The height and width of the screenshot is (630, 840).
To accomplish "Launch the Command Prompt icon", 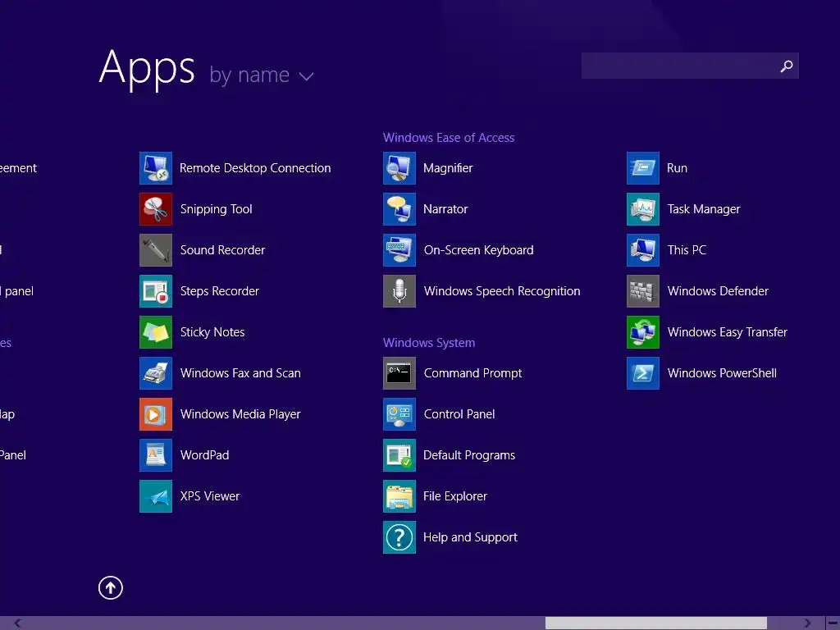I will pos(399,373).
